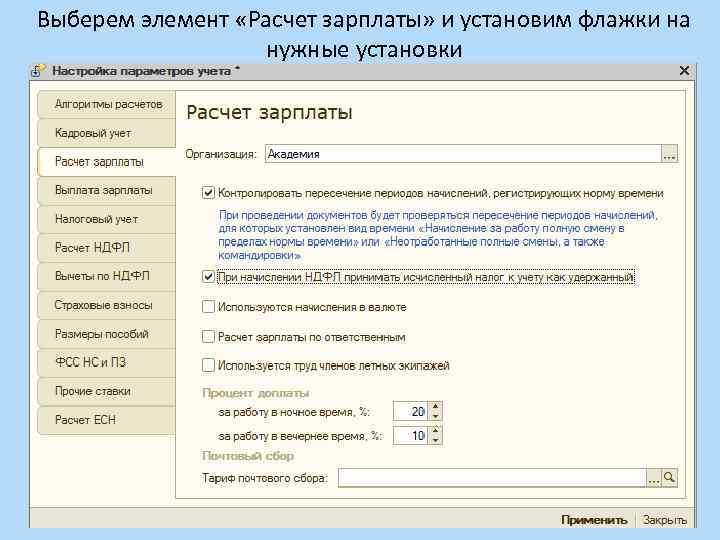This screenshot has width=720, height=540.
Task: Click the Организация field with Академия
Action: (x=463, y=154)
